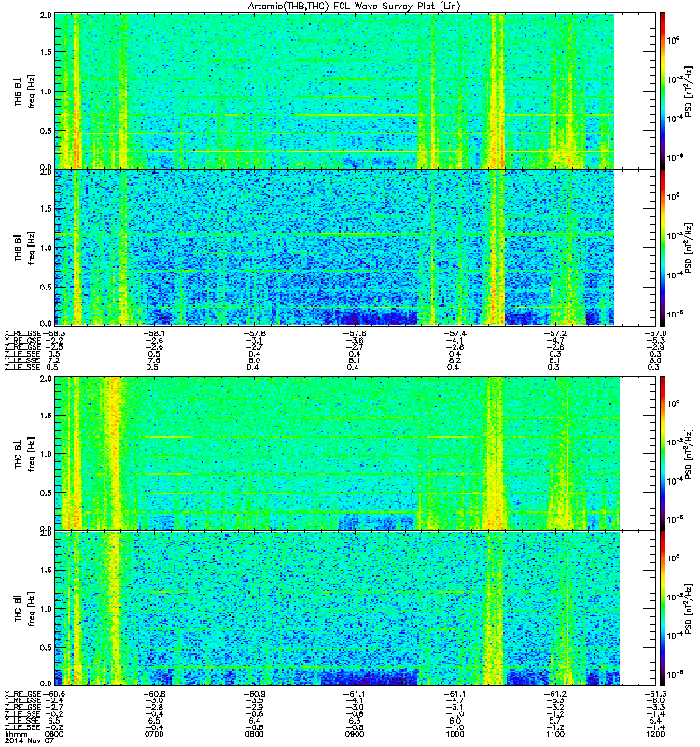Click the "hhmm" time axis label
Viewport: 700px width, 747px height.
[x=16, y=734]
